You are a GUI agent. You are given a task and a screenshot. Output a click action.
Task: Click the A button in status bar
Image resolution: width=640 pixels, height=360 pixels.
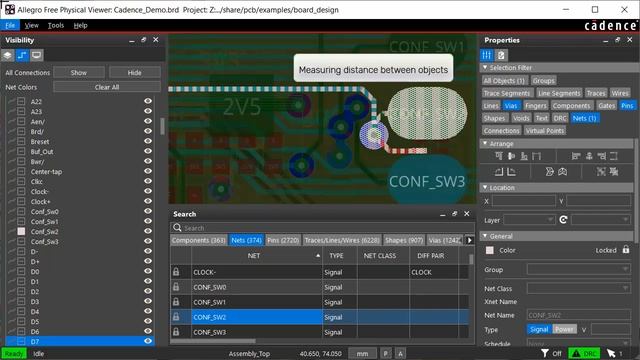[x=400, y=353]
